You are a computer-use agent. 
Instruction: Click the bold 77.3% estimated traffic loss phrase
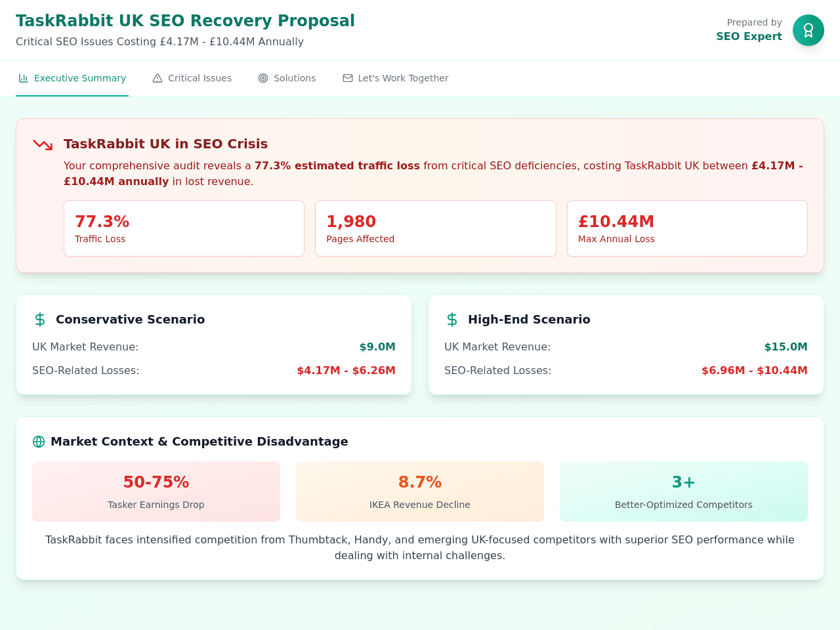coord(337,166)
